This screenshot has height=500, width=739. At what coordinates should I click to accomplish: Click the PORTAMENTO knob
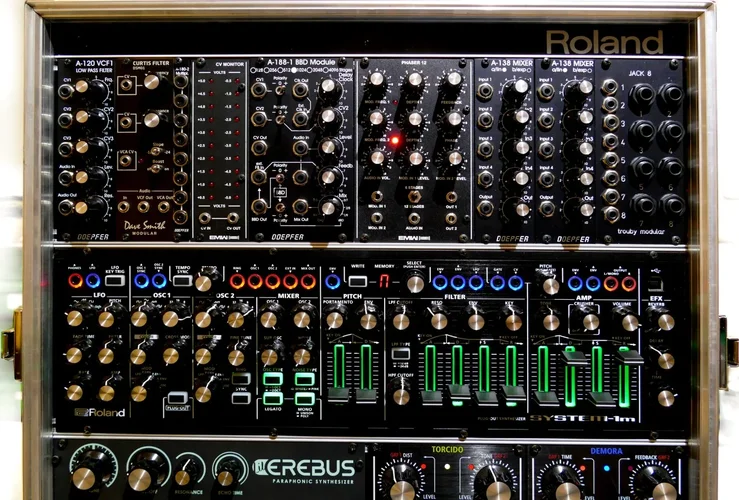point(335,321)
